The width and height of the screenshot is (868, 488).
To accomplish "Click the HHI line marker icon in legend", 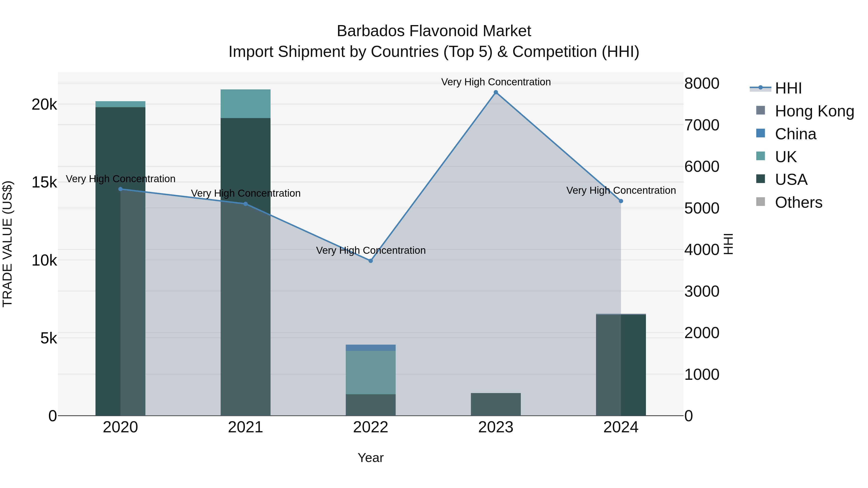I will 760,87.
